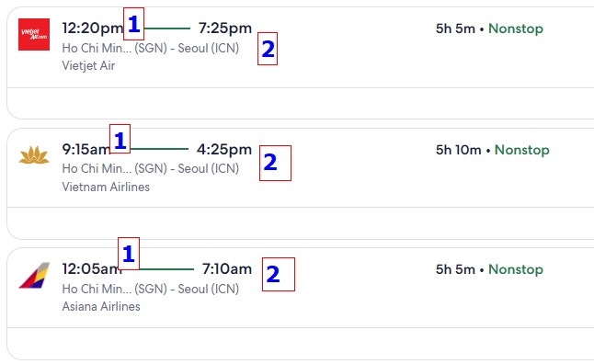Image resolution: width=594 pixels, height=364 pixels.
Task: Click the Asiana flight SGN-ICN route text
Action: [x=151, y=289]
